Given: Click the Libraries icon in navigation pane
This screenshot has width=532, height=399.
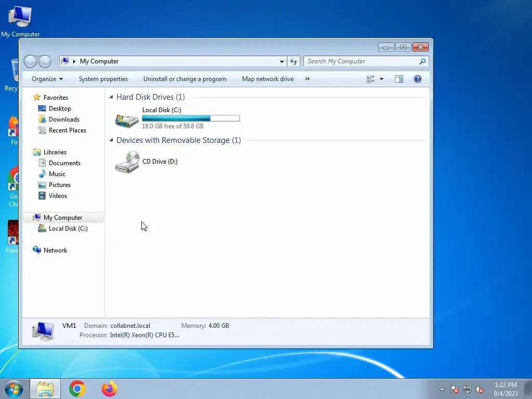Looking at the screenshot, I should [37, 152].
